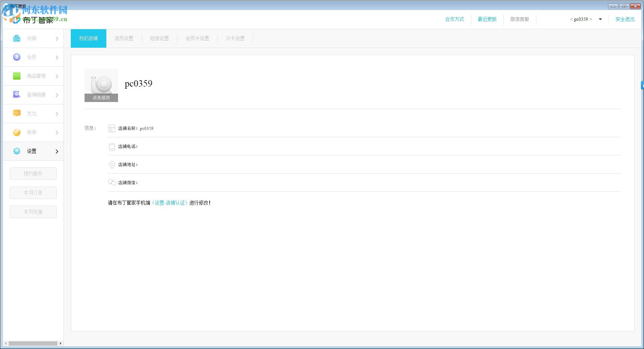
Task: Click the 收银 sidebar label
Action: 32,39
